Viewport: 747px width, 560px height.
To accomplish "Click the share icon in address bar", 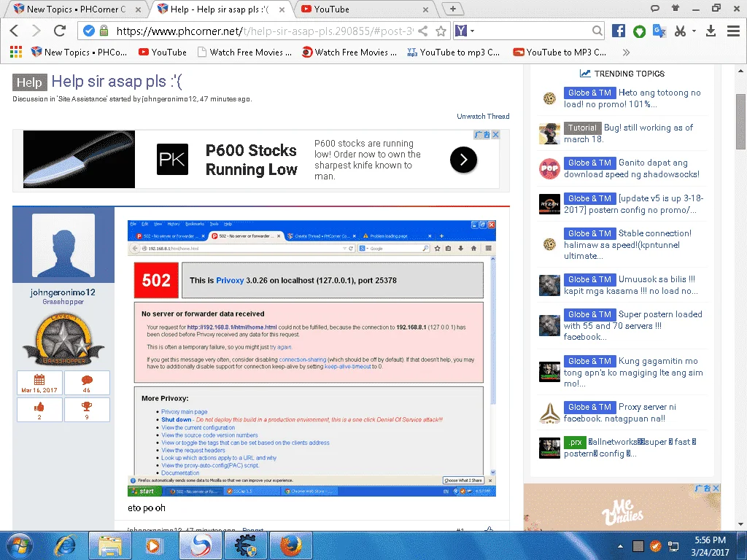I will click(422, 31).
